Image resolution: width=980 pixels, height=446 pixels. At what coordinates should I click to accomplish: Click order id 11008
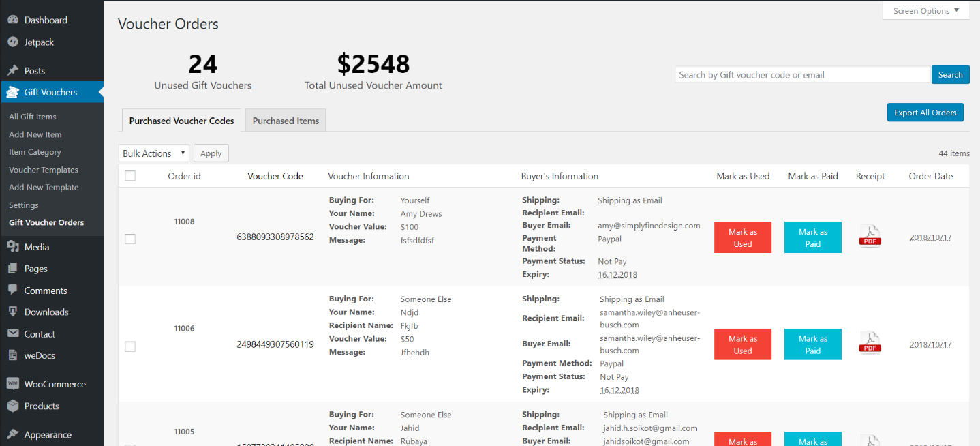click(x=184, y=221)
